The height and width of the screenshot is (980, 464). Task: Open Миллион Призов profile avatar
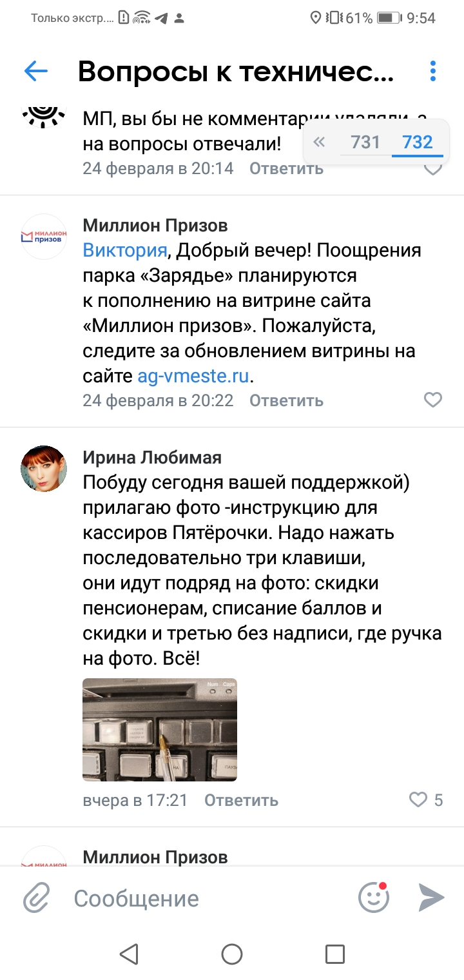[x=44, y=237]
